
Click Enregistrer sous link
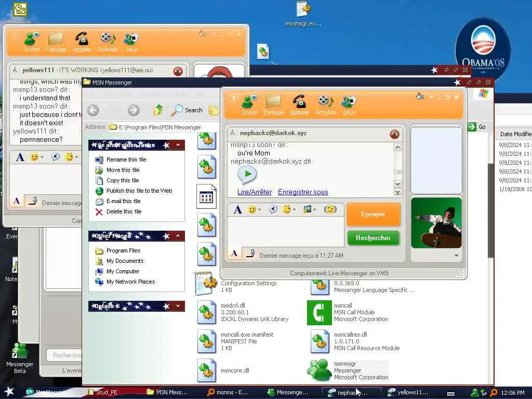[x=303, y=192]
